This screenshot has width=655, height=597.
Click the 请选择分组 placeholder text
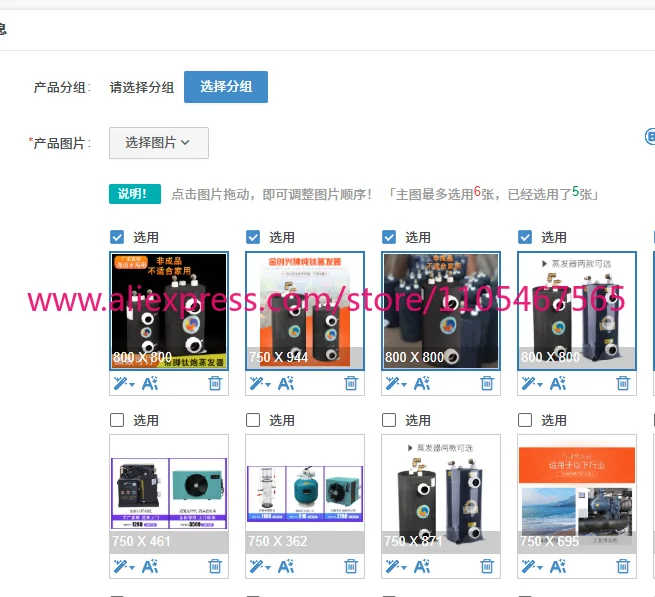(x=142, y=87)
